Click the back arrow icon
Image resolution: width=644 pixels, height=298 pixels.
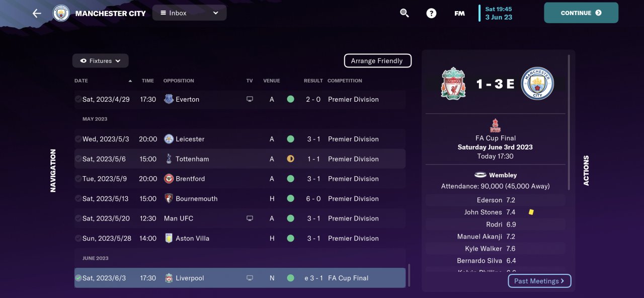(x=37, y=13)
